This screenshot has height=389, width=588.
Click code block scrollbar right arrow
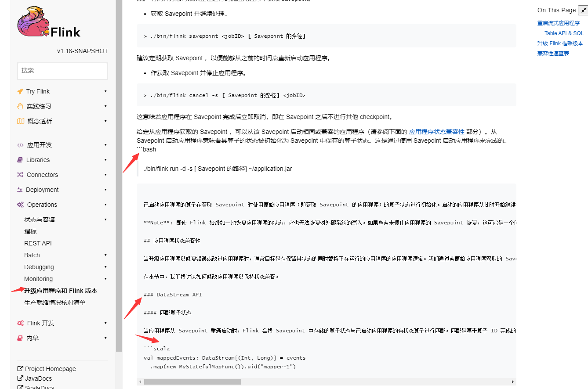click(x=513, y=382)
